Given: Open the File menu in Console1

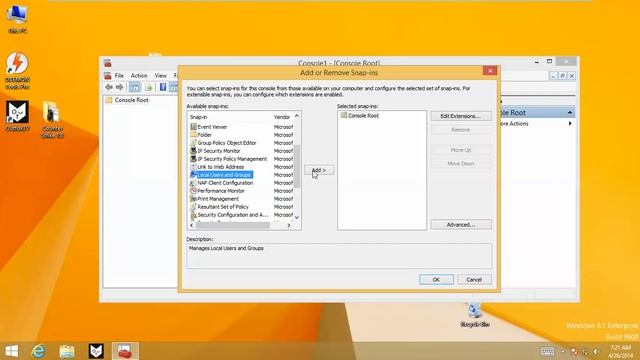Looking at the screenshot, I should click(119, 76).
